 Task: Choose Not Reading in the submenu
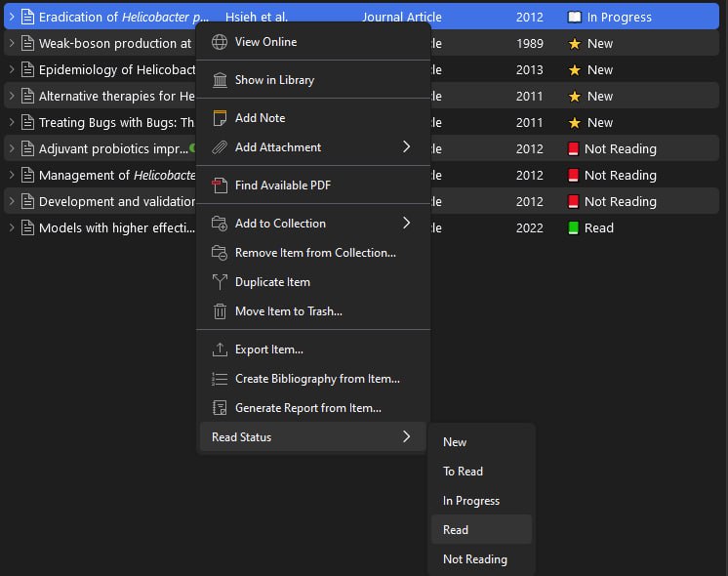[x=474, y=559]
